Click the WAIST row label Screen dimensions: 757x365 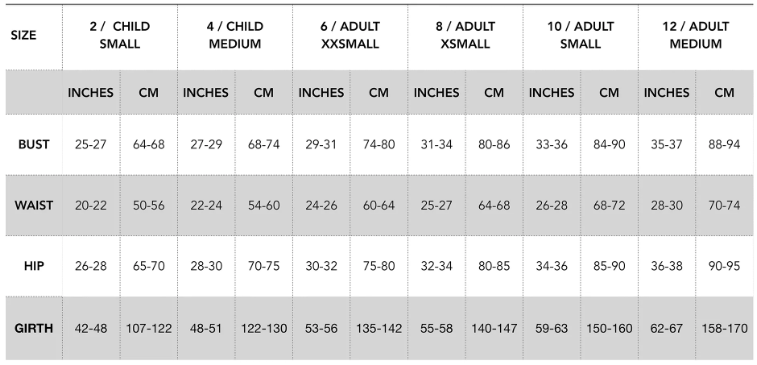coord(34,205)
